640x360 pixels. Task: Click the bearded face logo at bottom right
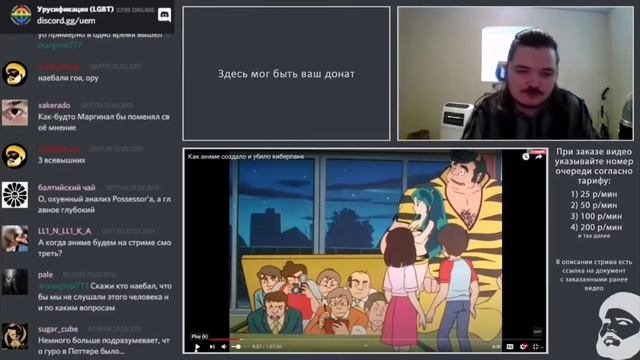point(618,327)
